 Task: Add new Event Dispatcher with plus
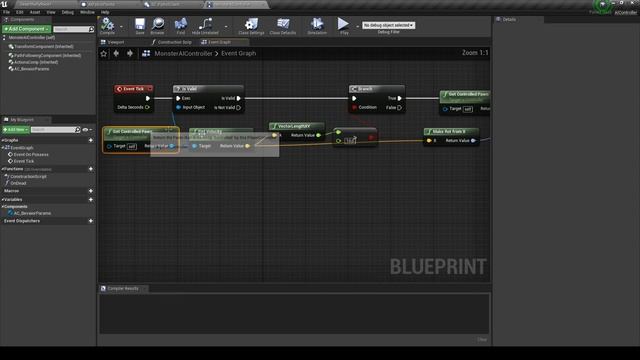[x=91, y=221]
